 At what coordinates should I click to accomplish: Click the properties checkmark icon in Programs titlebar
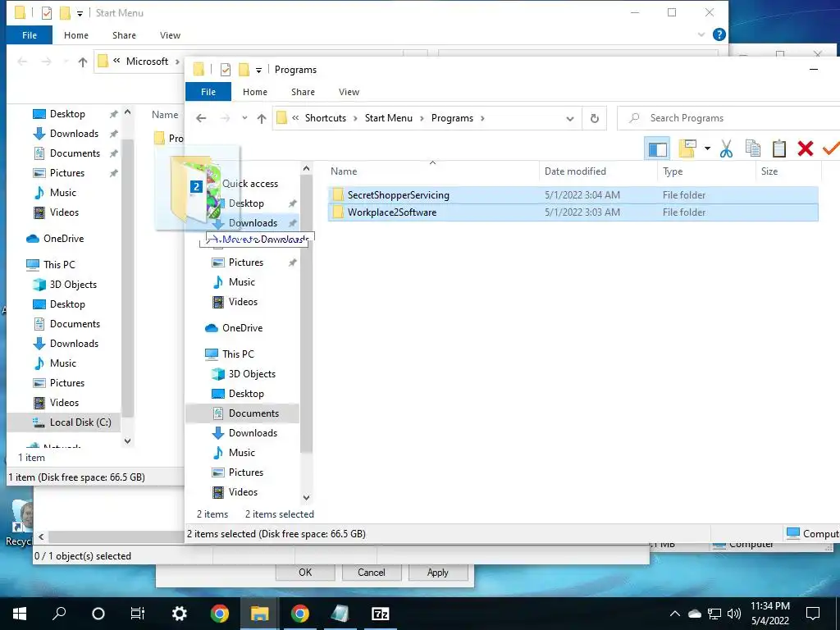226,70
